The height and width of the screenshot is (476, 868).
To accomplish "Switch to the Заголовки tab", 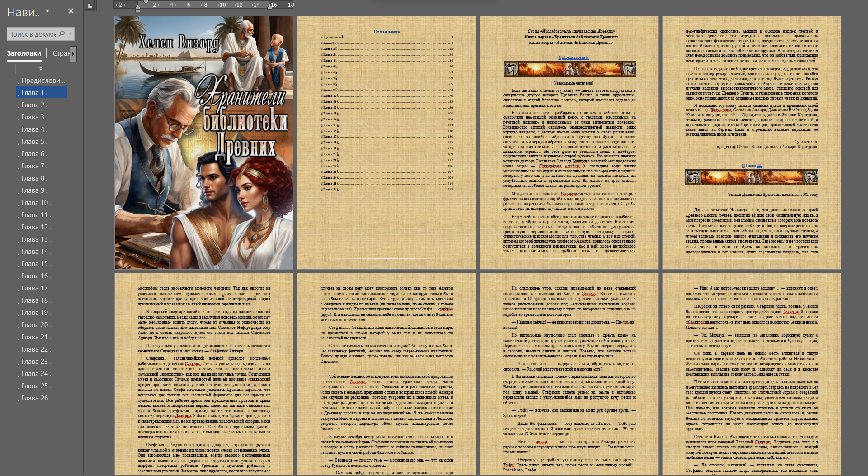I will click(x=24, y=53).
